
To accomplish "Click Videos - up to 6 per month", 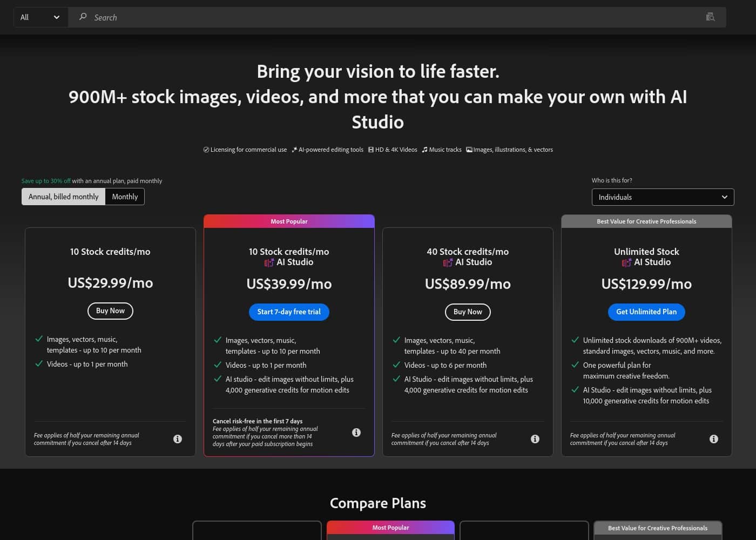I will coord(446,365).
